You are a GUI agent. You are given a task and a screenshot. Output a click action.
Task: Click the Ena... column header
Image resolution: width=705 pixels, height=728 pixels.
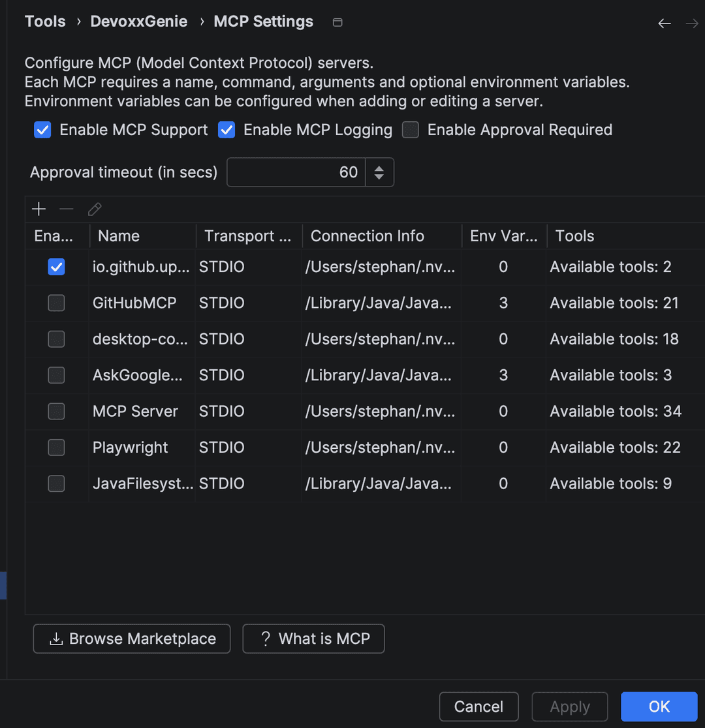coord(57,236)
